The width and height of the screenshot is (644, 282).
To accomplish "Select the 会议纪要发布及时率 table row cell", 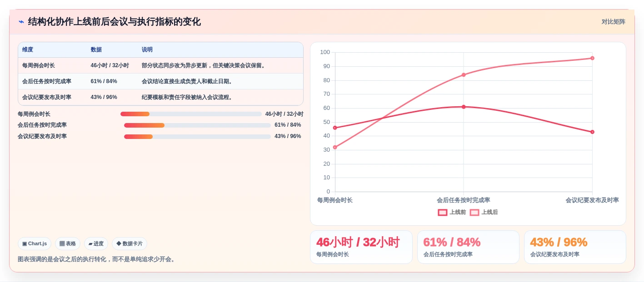I will coord(52,97).
